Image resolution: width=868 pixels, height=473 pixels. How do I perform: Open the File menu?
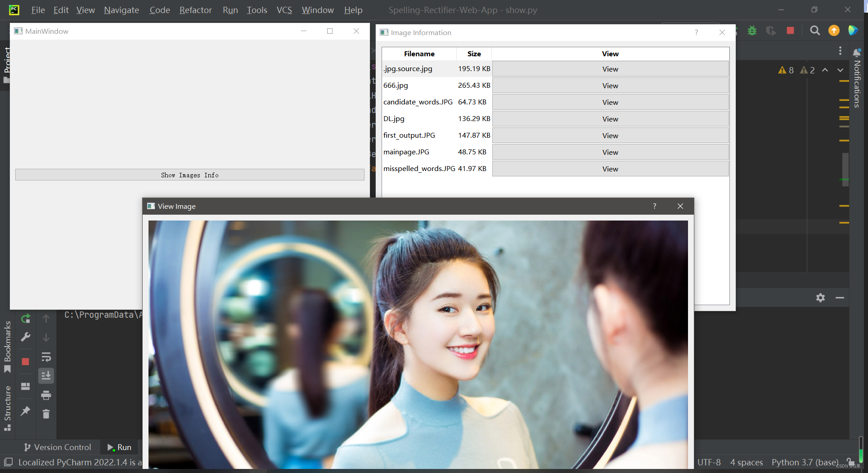pyautogui.click(x=38, y=10)
